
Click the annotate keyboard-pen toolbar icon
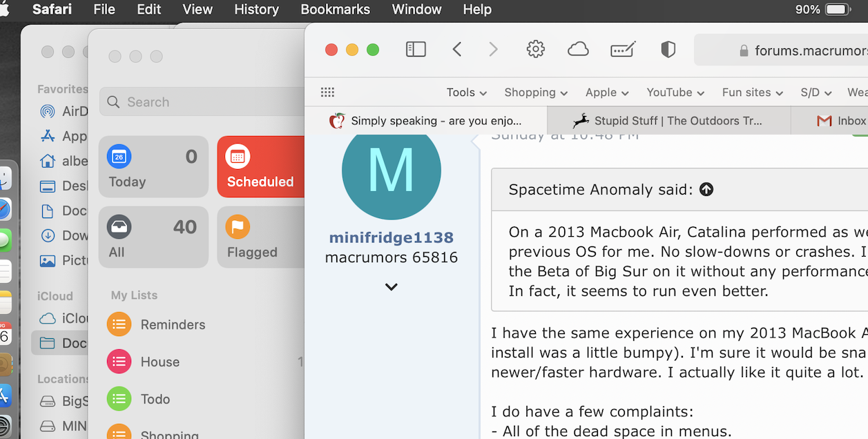(x=623, y=49)
